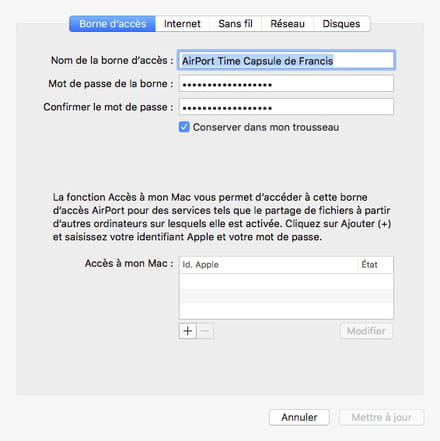This screenshot has height=441, width=440.
Task: Focus the Nom de la borne d'accès field
Action: click(x=286, y=60)
